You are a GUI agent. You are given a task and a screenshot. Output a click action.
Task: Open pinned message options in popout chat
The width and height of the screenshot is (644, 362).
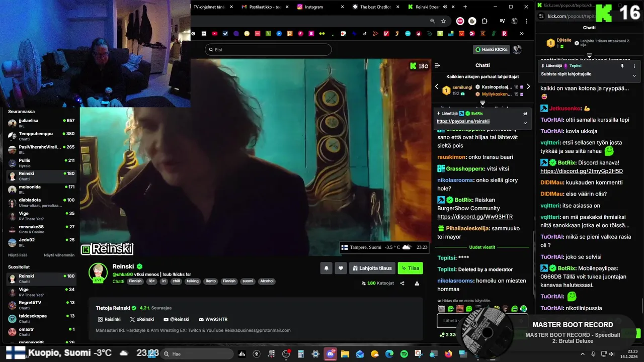pos(634,66)
